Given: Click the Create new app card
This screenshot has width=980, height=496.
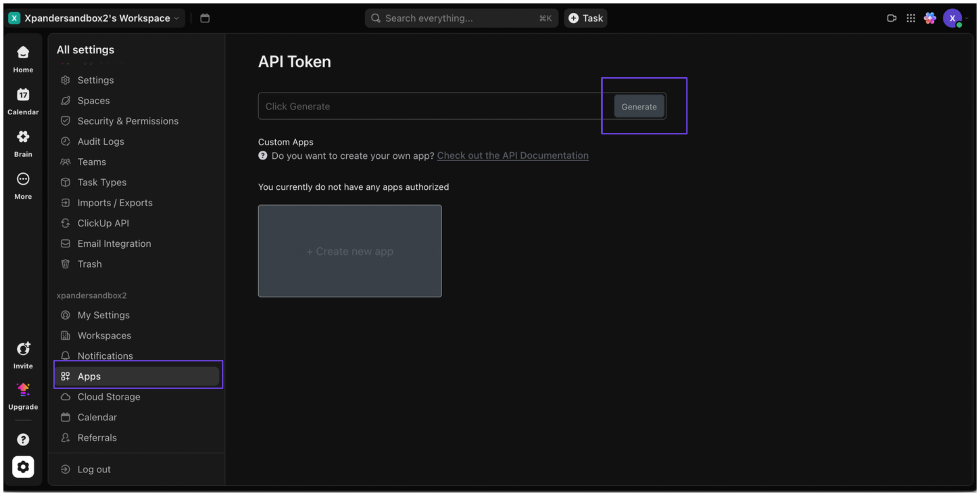Looking at the screenshot, I should point(349,251).
